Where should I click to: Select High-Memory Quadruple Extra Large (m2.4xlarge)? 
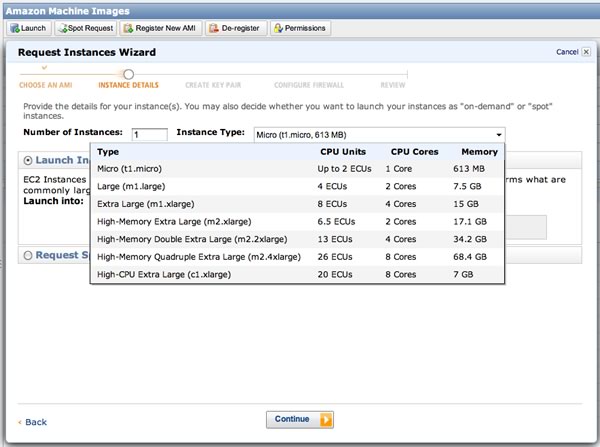[198, 257]
